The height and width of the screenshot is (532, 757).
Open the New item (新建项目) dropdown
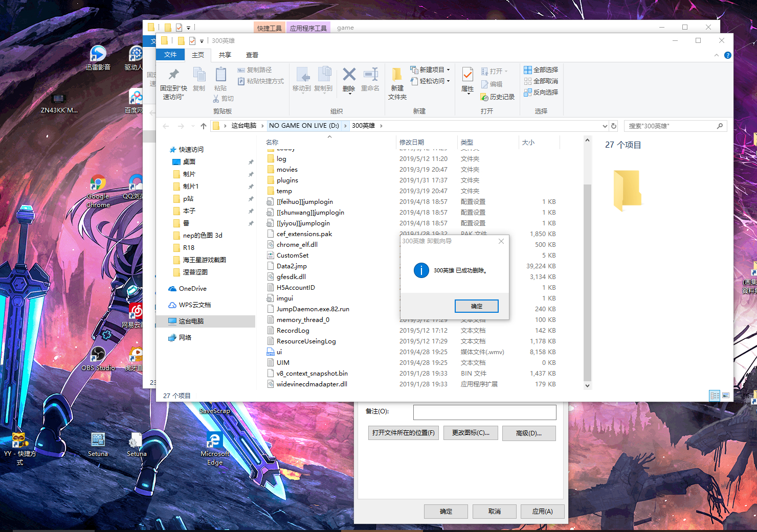(x=430, y=70)
